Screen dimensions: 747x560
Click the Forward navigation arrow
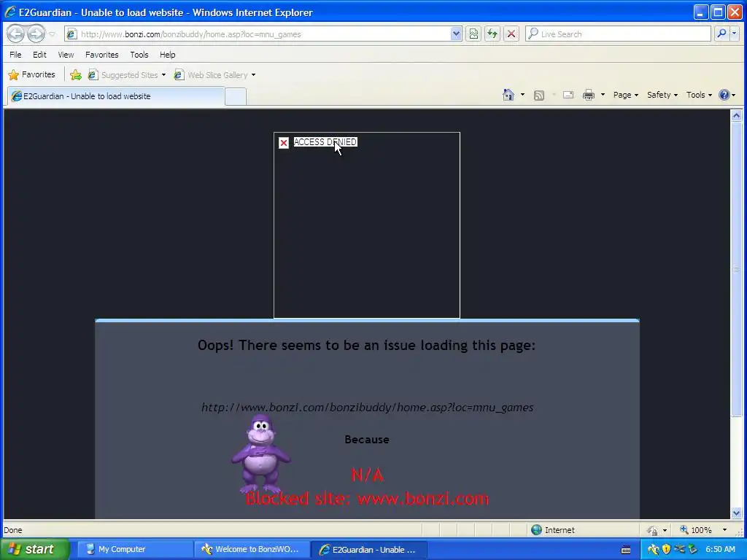[x=36, y=34]
